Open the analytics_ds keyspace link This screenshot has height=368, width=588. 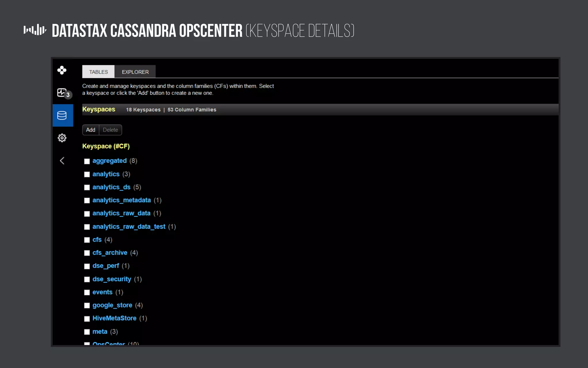(111, 187)
